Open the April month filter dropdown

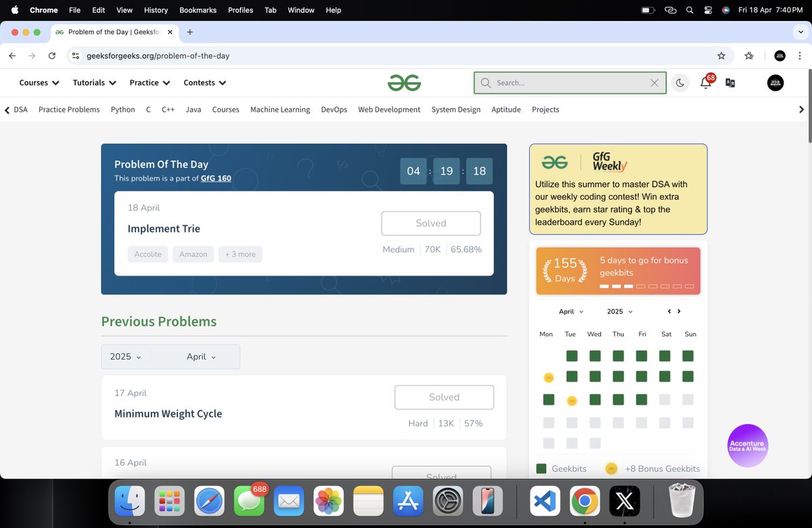201,357
